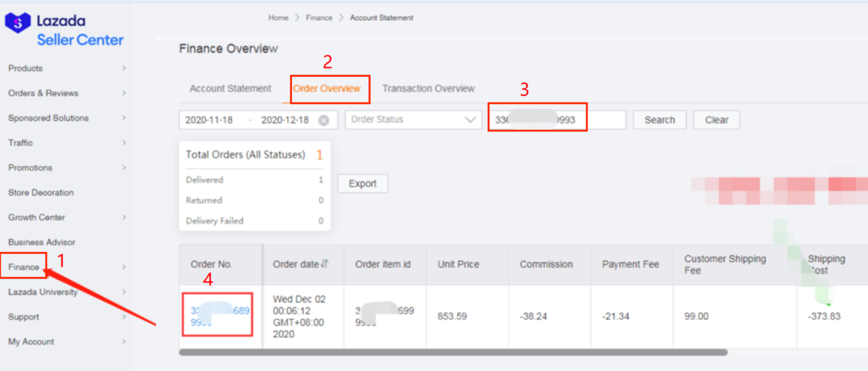Clear the date range with x icon
Viewport: 868px width, 371px height.
pos(324,121)
